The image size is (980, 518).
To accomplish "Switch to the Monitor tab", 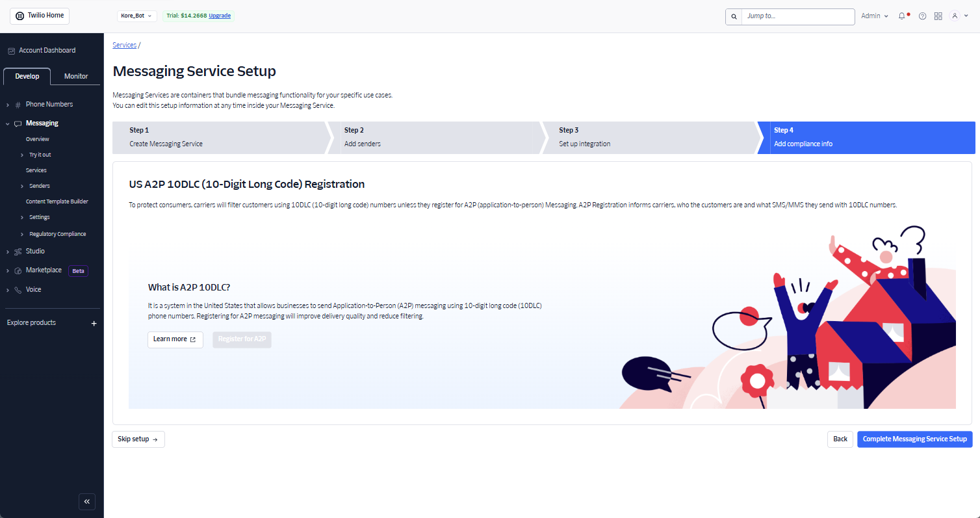I will click(76, 76).
